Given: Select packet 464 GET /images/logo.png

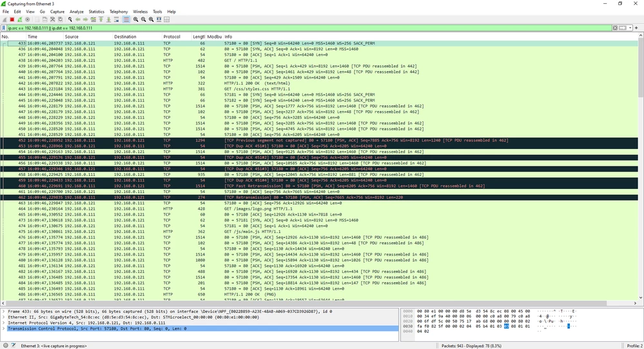Looking at the screenshot, I should point(319,209).
